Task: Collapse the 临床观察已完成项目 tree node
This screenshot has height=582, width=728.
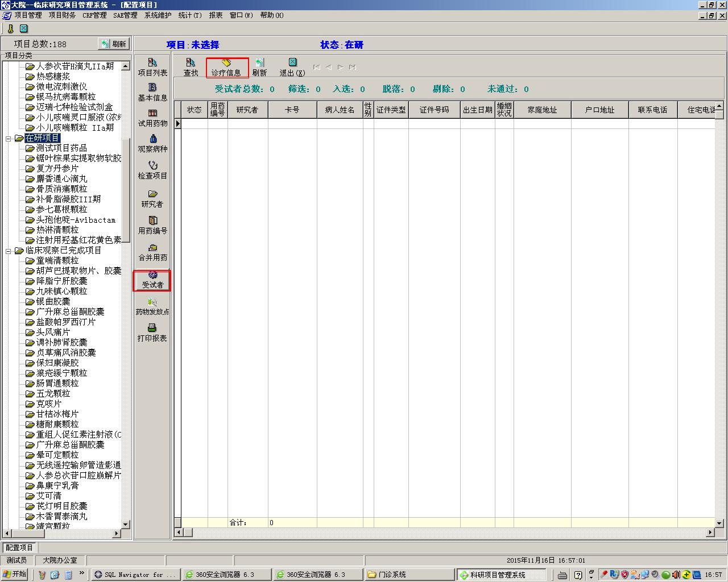Action: pyautogui.click(x=9, y=251)
